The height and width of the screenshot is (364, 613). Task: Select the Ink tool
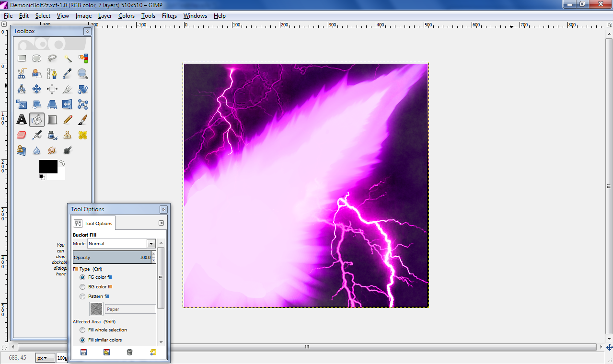tap(52, 135)
